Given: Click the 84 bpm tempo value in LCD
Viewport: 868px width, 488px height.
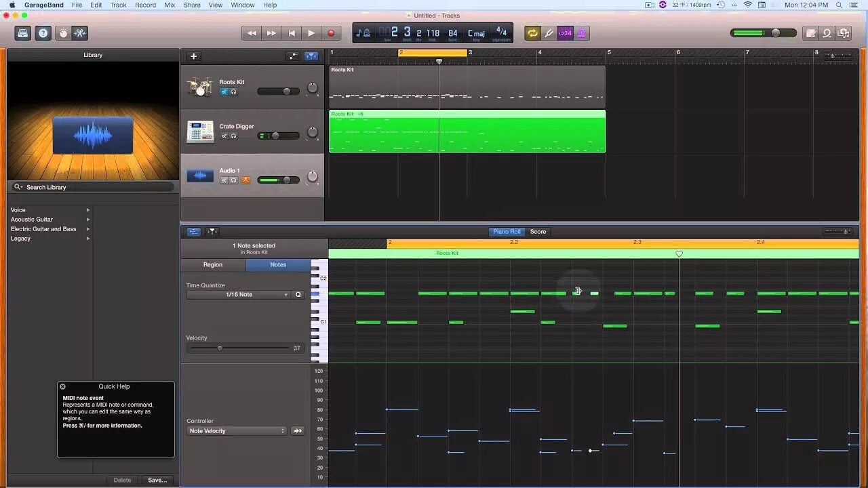Looking at the screenshot, I should tap(453, 33).
